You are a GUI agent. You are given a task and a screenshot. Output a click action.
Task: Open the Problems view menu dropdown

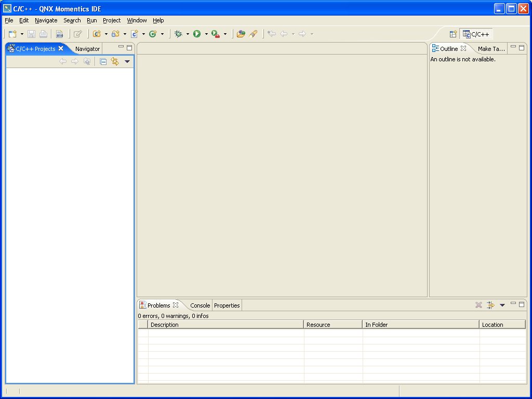click(502, 305)
